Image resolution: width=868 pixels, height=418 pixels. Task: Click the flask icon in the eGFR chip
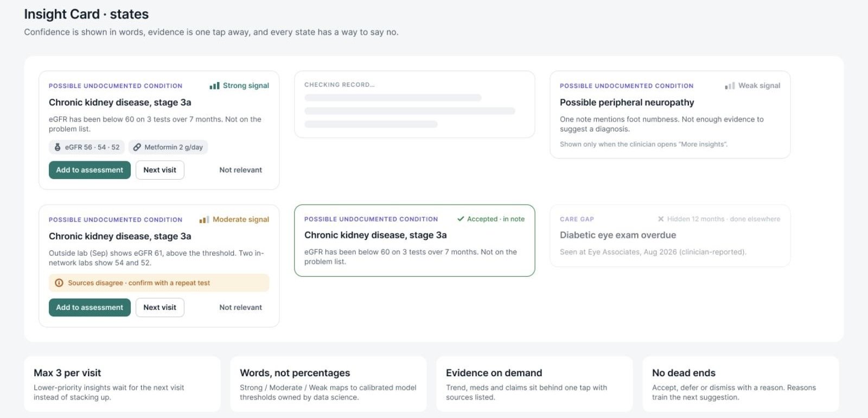coord(58,147)
